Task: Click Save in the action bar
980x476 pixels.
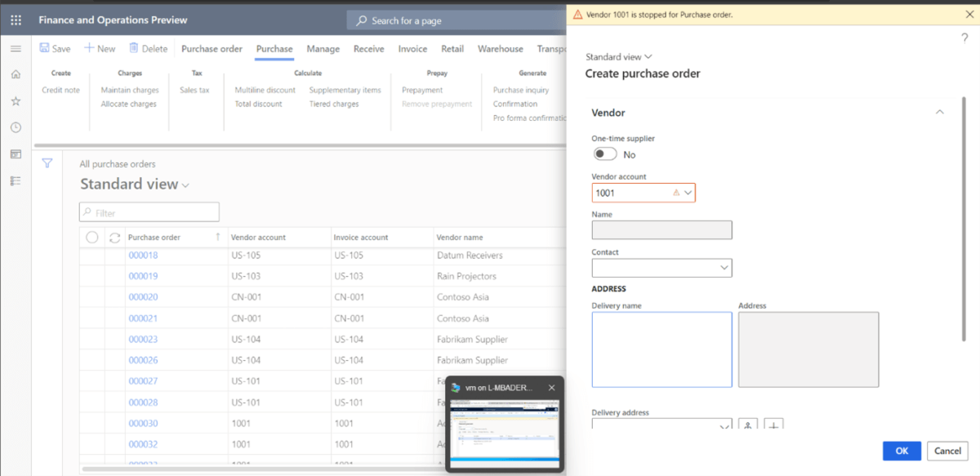Action: [56, 49]
